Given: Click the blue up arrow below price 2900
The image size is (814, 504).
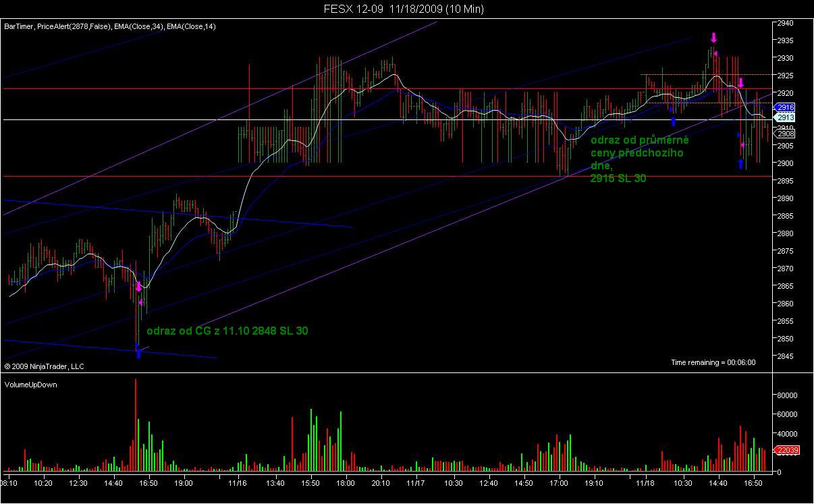Looking at the screenshot, I should coord(740,164).
